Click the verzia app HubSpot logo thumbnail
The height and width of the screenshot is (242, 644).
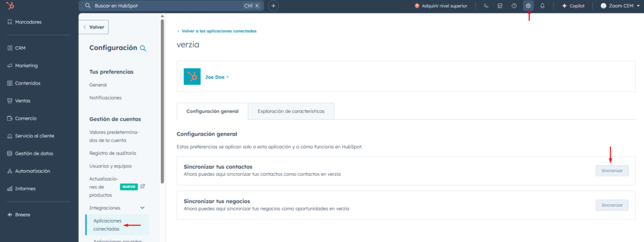pos(192,76)
